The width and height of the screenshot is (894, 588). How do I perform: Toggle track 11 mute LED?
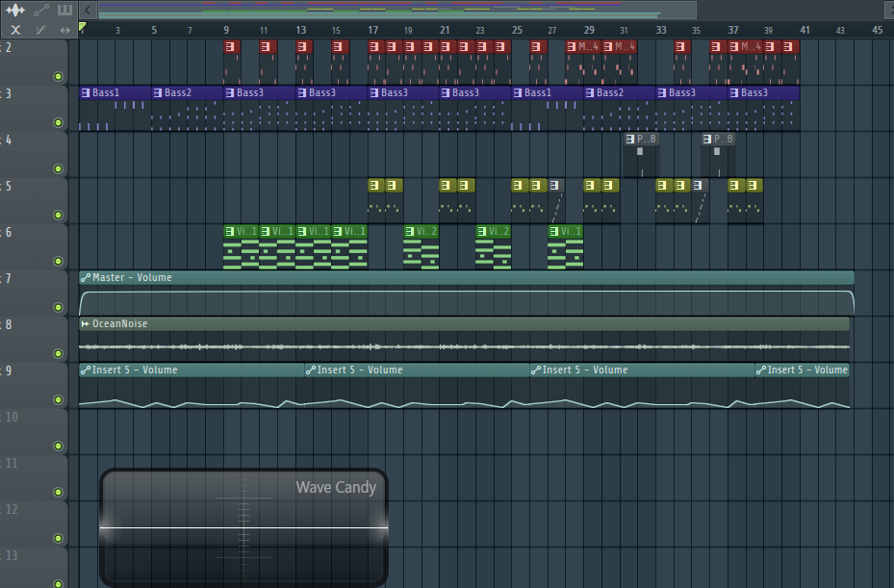58,492
